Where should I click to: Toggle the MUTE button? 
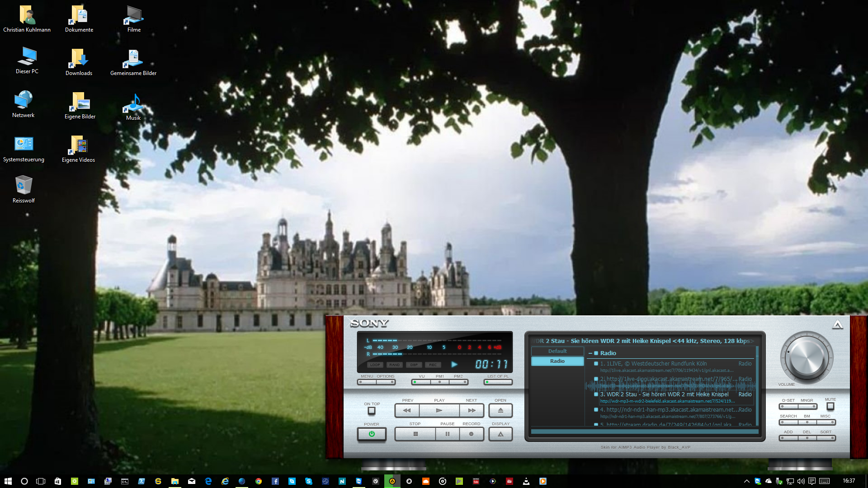(830, 406)
